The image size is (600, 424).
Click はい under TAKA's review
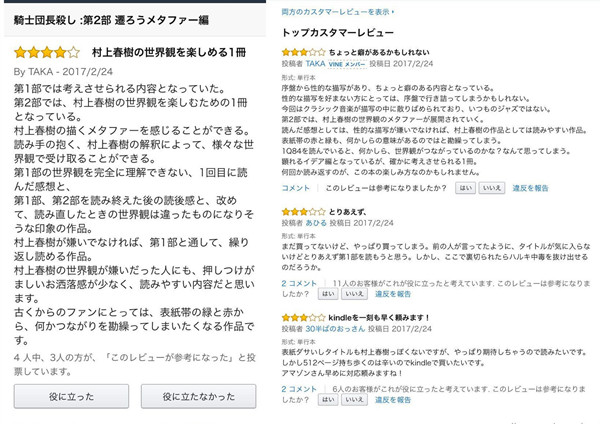[466, 187]
